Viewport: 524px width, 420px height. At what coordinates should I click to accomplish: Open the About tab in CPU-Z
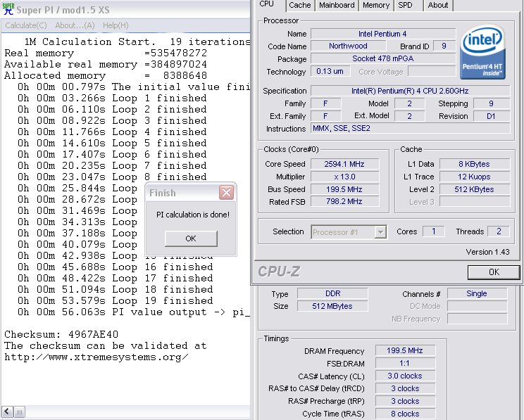(438, 5)
